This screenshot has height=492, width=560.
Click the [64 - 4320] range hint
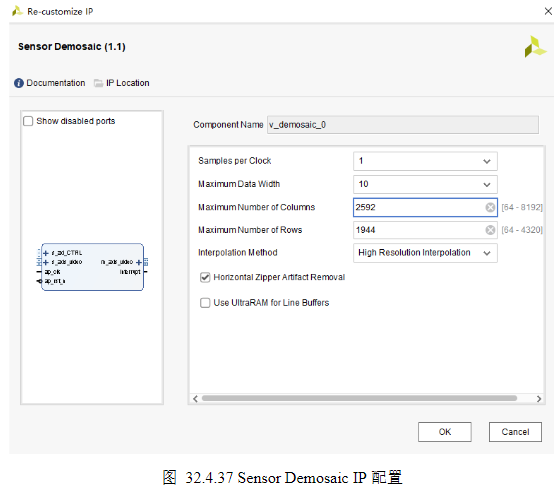click(x=522, y=230)
